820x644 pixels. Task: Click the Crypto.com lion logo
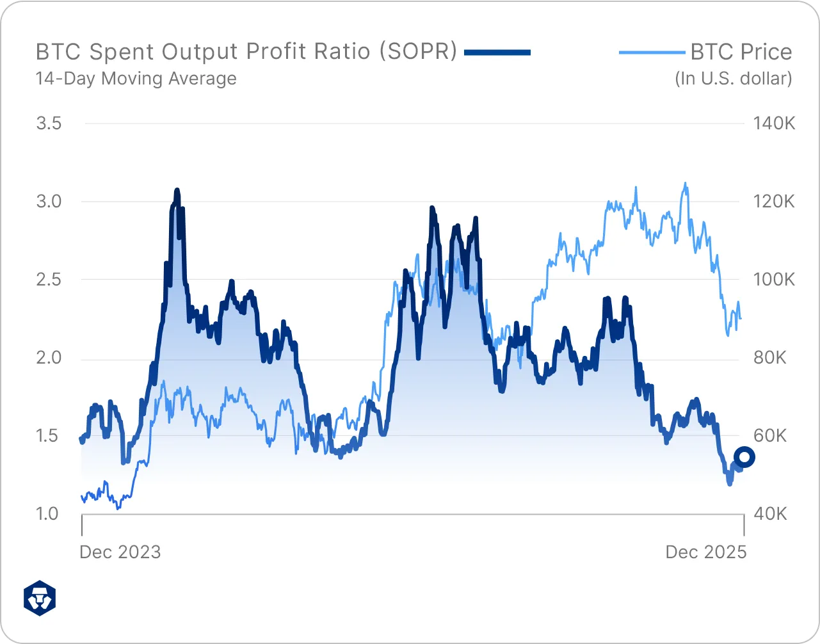pos(40,598)
